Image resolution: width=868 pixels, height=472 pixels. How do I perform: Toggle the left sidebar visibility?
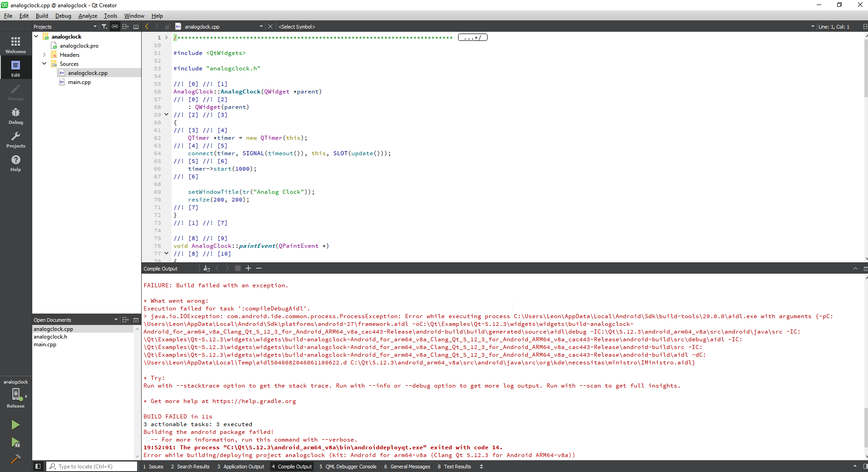(38, 467)
